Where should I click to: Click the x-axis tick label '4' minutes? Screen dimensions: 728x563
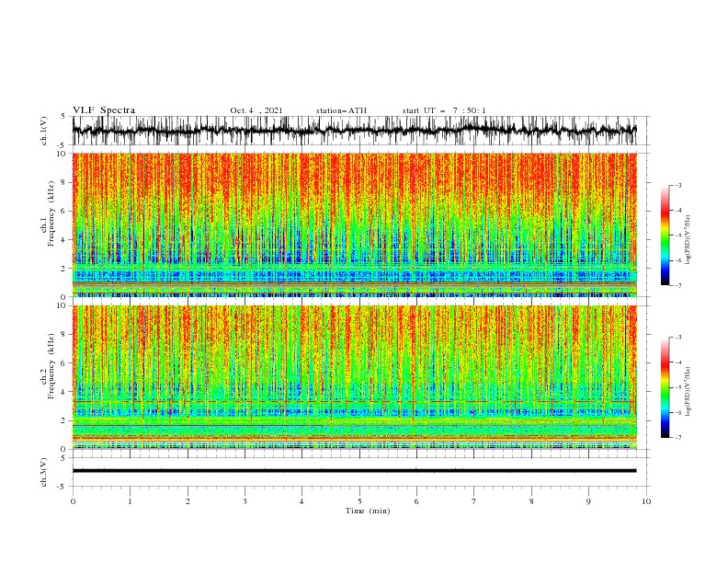click(302, 501)
